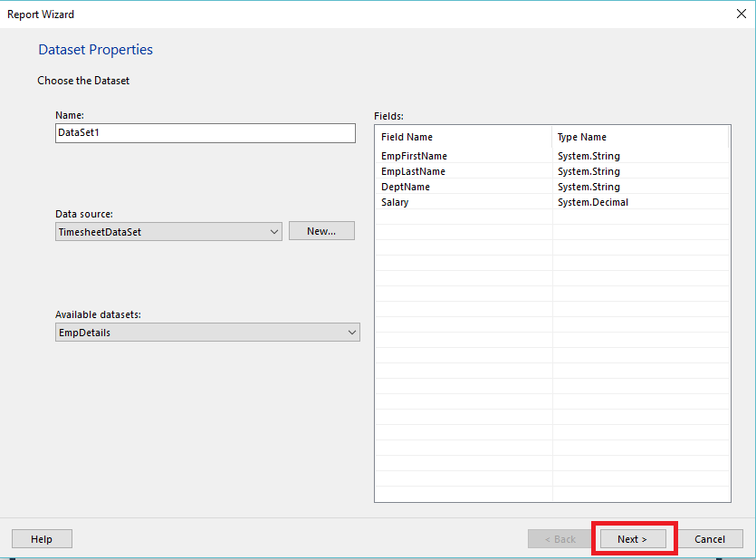The height and width of the screenshot is (560, 756).
Task: Click the Name text field
Action: click(x=205, y=133)
